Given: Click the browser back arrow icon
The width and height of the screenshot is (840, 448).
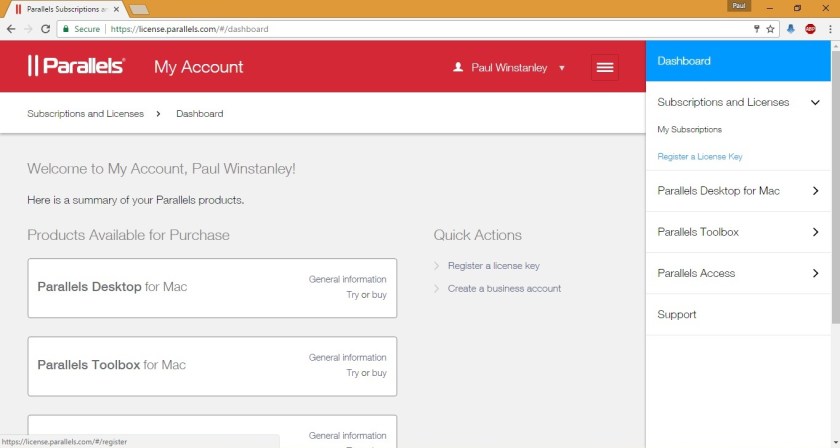Looking at the screenshot, I should (x=10, y=29).
